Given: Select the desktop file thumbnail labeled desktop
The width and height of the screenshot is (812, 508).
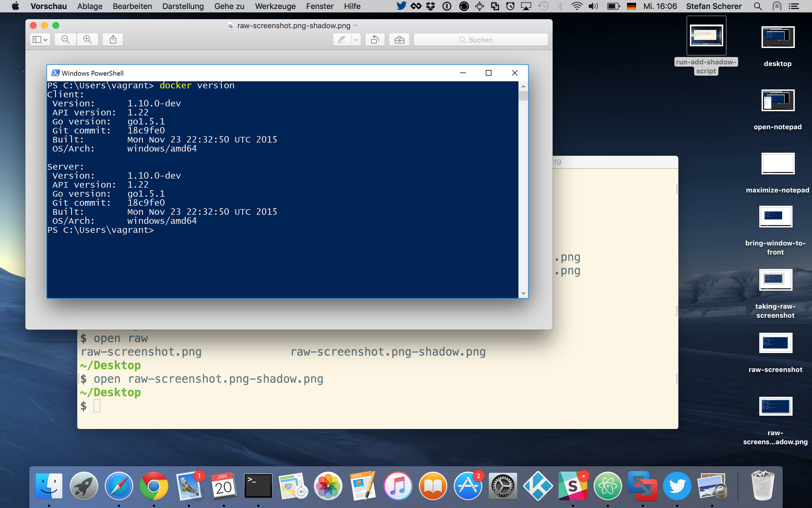Looking at the screenshot, I should (778, 37).
